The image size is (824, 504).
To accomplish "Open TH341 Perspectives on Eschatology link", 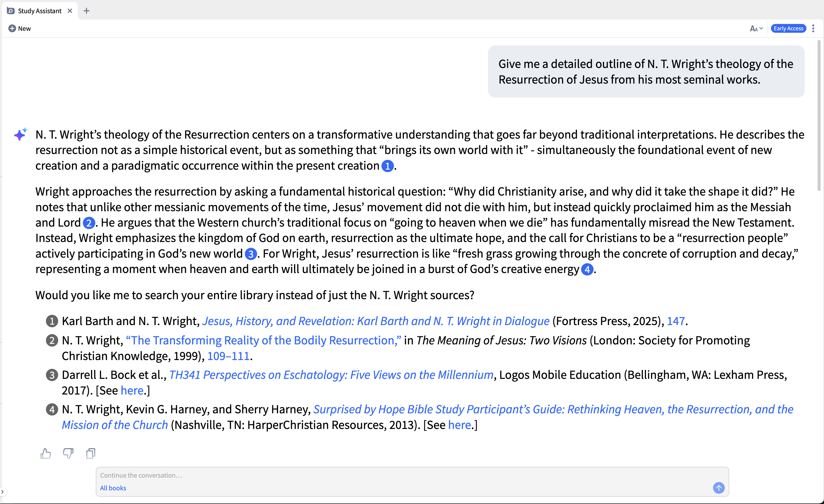I will click(x=331, y=375).
